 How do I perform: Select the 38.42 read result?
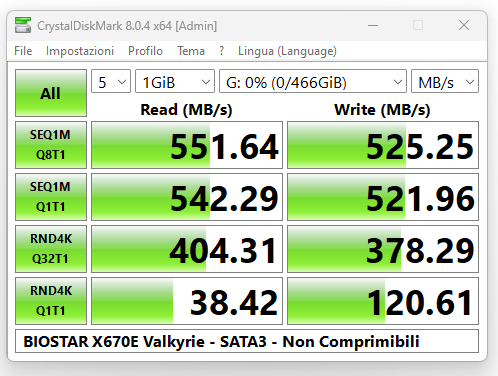click(x=187, y=301)
